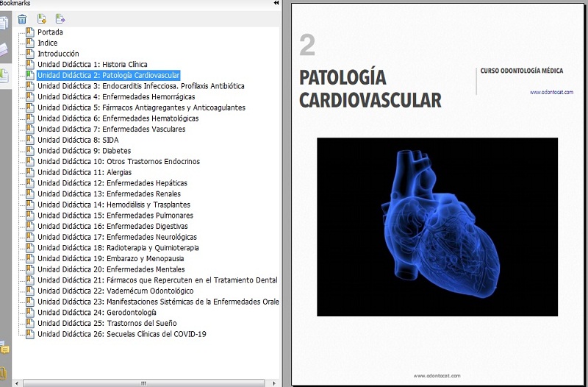Screen dimensions: 588x387
Task: Jump to Unidad Didáctica 19: Embarazo y Menopausia
Action: tap(110, 259)
